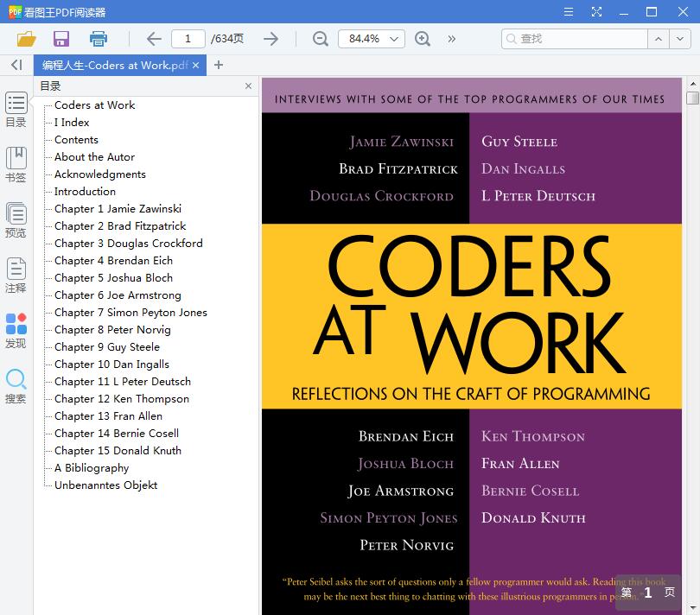The height and width of the screenshot is (615, 700).
Task: Click the vertical scrollbar thumb
Action: pos(692,98)
